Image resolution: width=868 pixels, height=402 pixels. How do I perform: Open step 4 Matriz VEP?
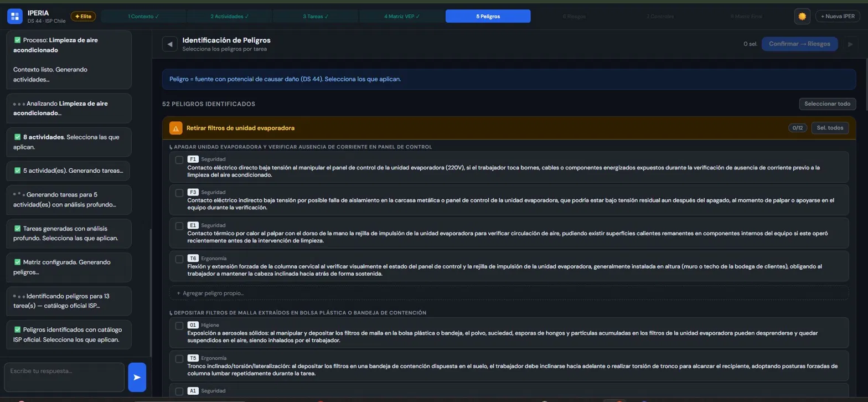pos(401,17)
